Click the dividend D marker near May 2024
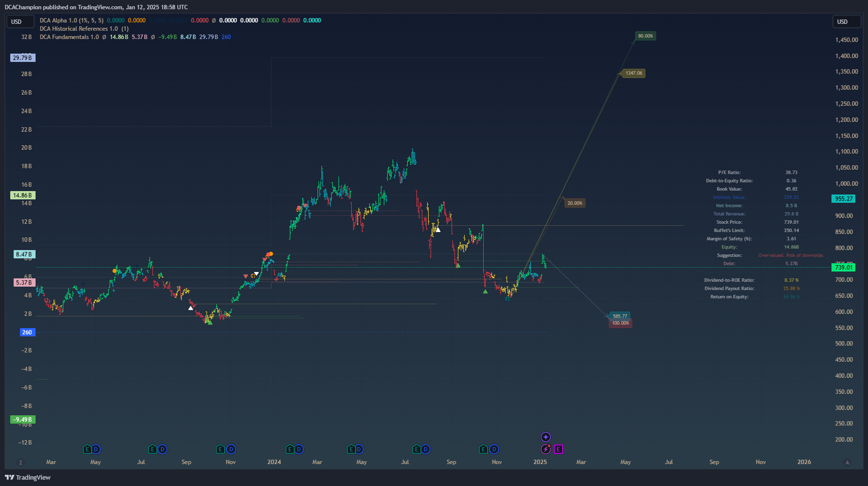868x486 pixels. coord(359,449)
